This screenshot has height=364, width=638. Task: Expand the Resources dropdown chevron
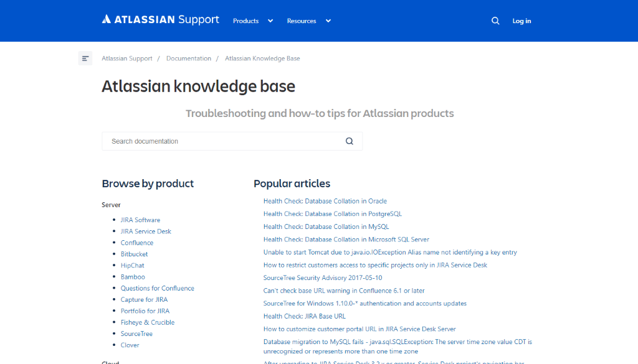328,21
